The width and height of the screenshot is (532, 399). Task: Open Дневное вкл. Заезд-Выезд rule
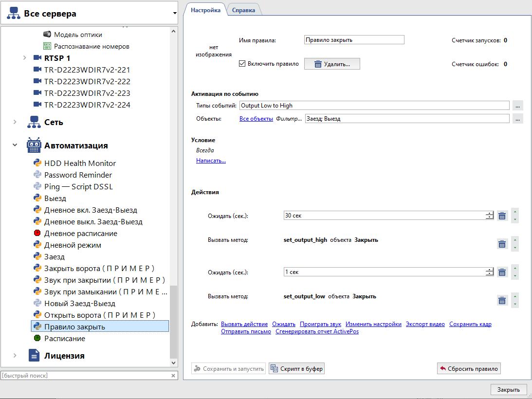(x=91, y=210)
